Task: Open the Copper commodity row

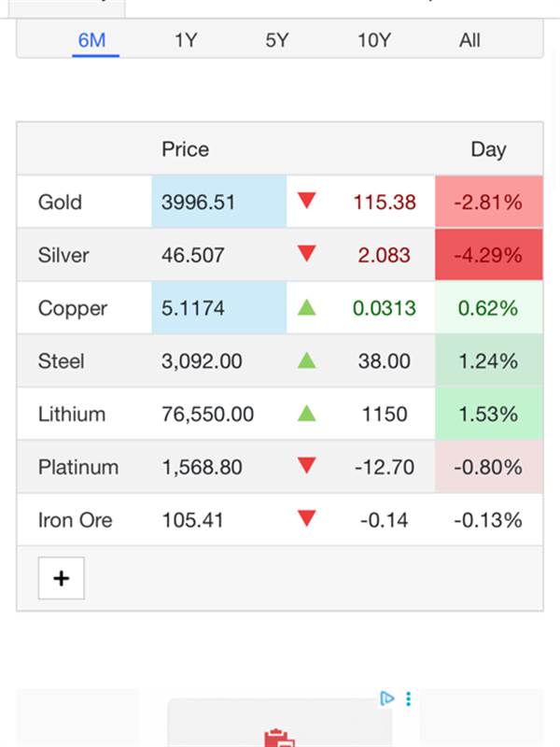Action: (72, 308)
